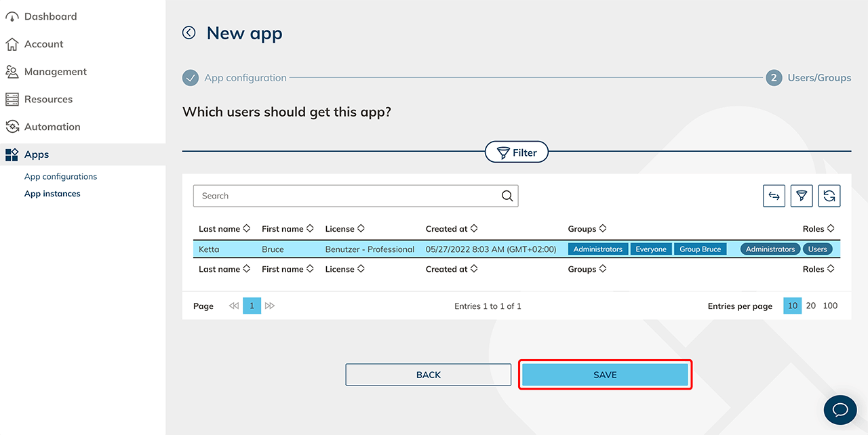Set entries per page to 100

click(830, 306)
